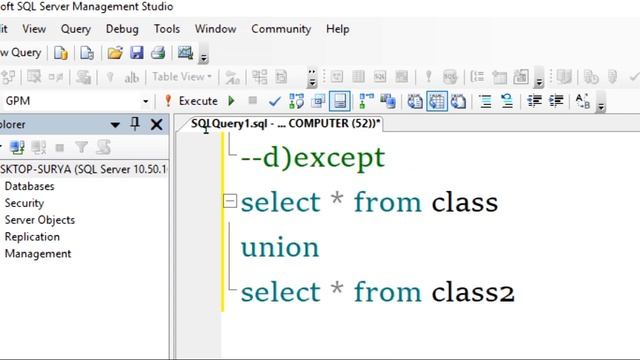Screen dimensions: 640x360
Task: Click the New Query button
Action: [20, 53]
